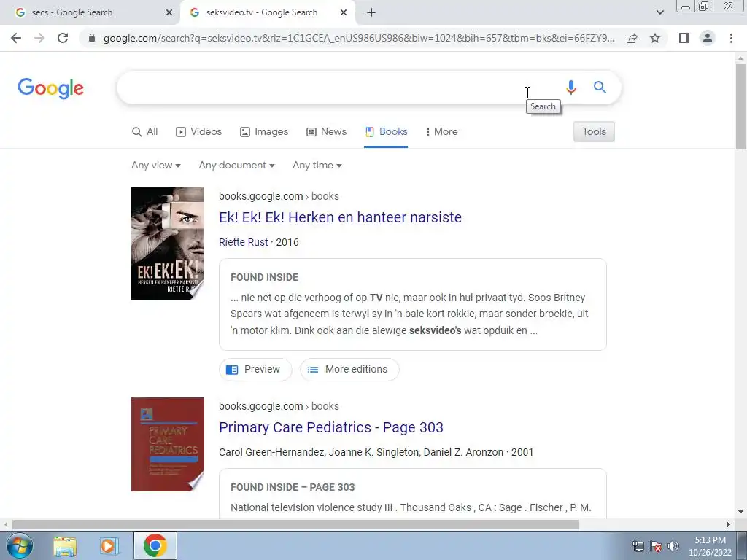This screenshot has height=560, width=747.
Task: Open the Chrome profile avatar
Action: click(x=708, y=38)
